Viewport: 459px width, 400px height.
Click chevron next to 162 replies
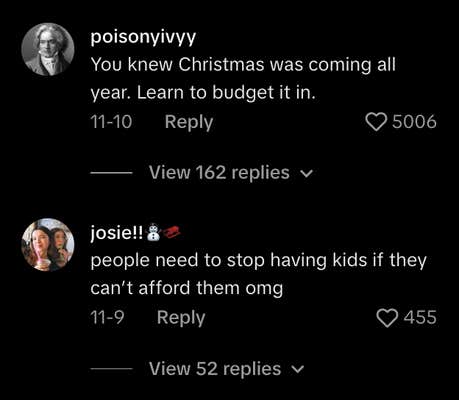(x=307, y=174)
